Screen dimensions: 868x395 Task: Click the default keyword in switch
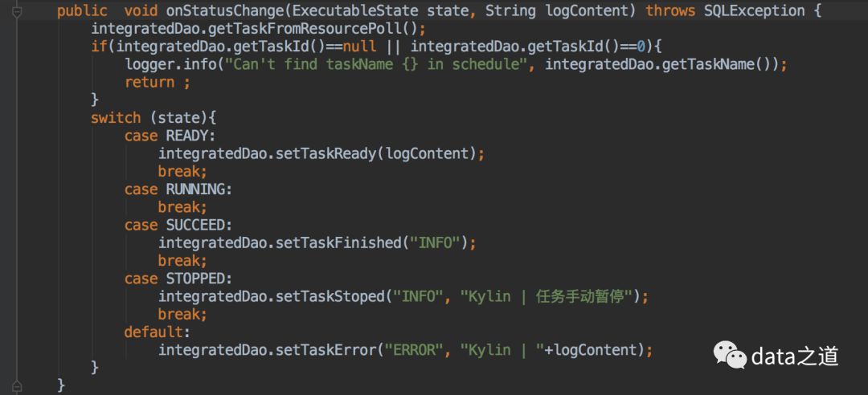(154, 332)
